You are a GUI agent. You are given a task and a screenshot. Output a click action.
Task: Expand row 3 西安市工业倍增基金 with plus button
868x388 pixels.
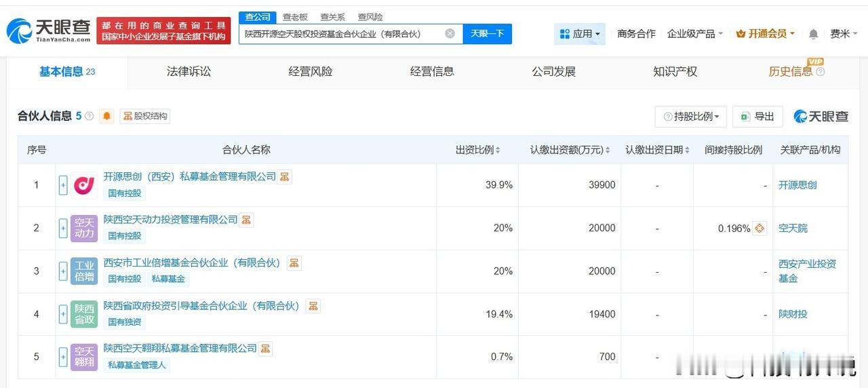pyautogui.click(x=63, y=271)
